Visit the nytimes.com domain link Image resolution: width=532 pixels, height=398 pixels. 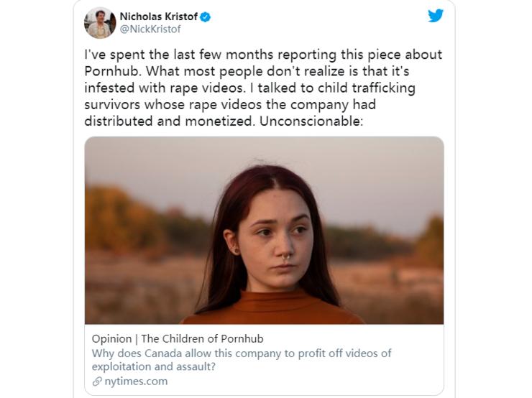(135, 381)
